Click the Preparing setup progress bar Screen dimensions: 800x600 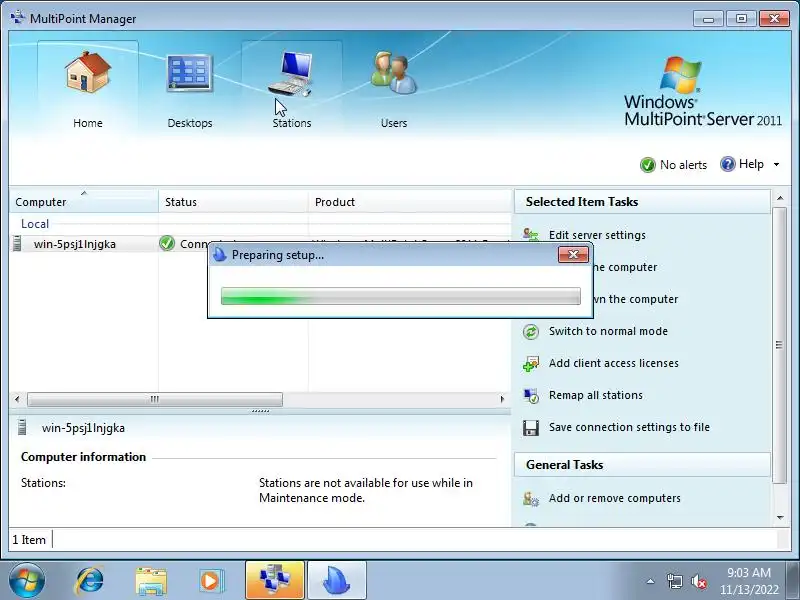pos(401,296)
